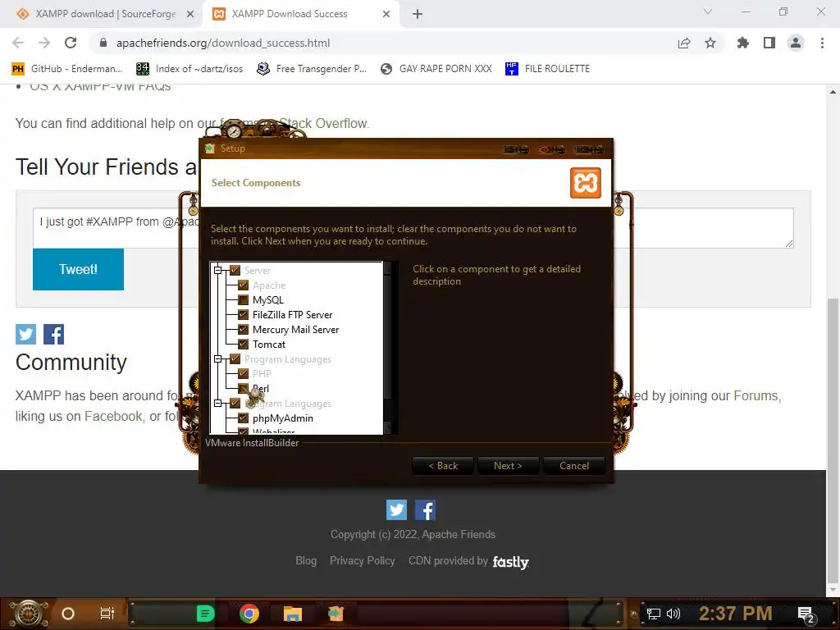Open Chrome tab search chevron

point(708,11)
